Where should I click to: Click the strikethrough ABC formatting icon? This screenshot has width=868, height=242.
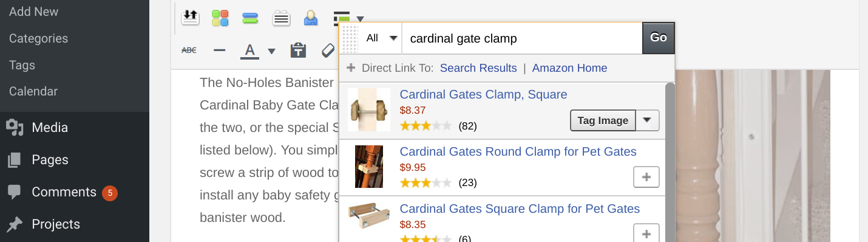[189, 50]
